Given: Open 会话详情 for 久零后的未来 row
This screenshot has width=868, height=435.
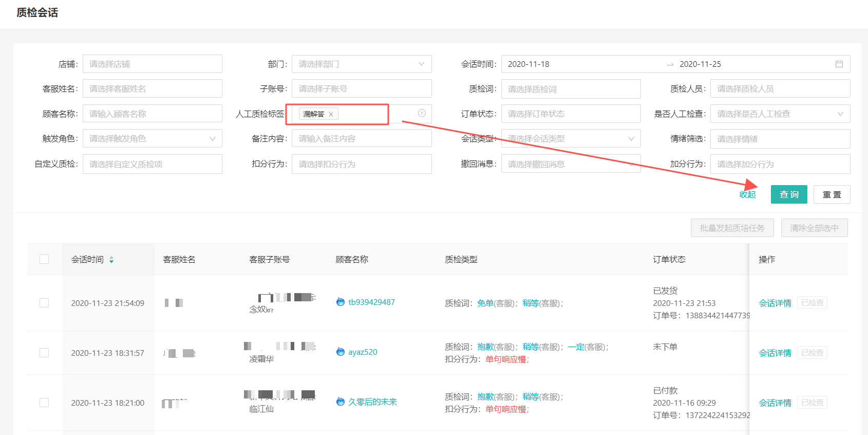Looking at the screenshot, I should [775, 403].
